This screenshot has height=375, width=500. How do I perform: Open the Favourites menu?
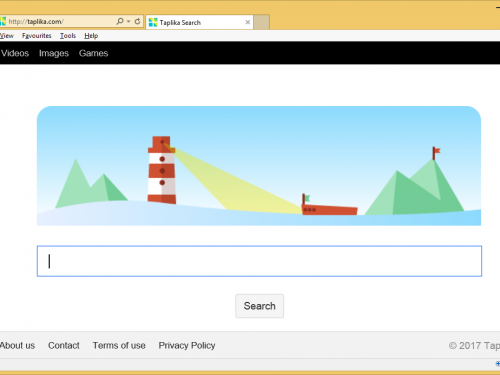pyautogui.click(x=37, y=36)
